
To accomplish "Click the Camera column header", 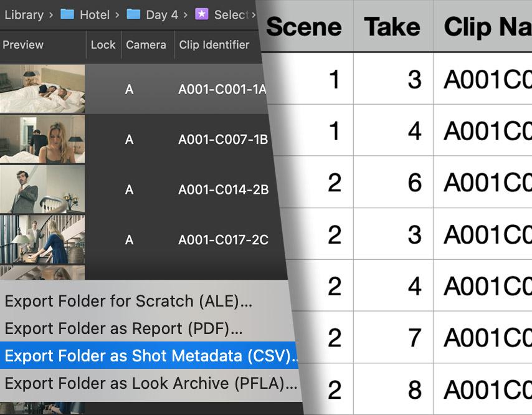I will pyautogui.click(x=146, y=45).
